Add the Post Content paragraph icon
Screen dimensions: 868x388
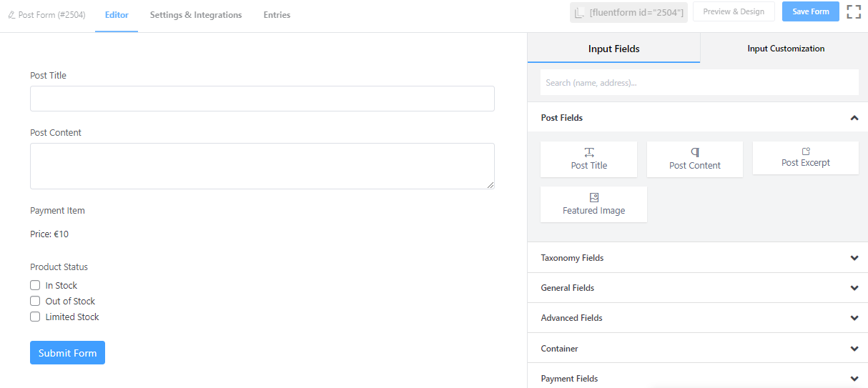(x=695, y=152)
